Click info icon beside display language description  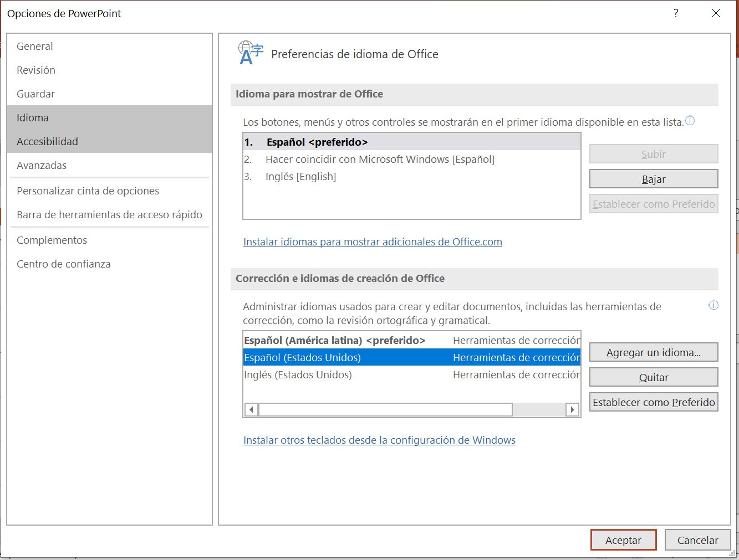coord(690,121)
